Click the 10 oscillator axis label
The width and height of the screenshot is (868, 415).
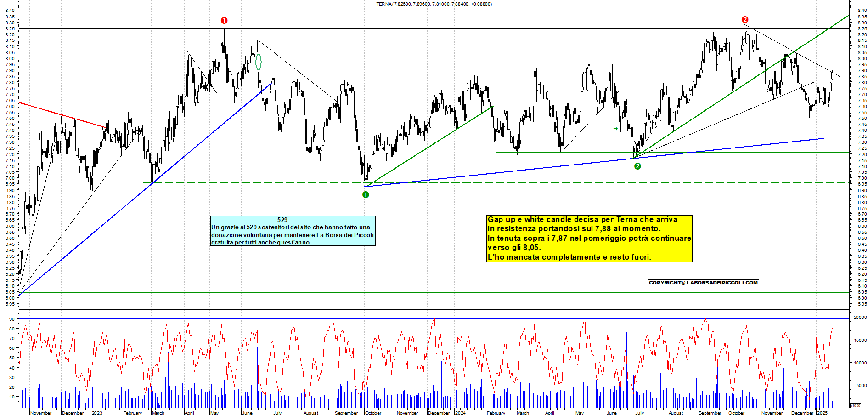pos(11,397)
